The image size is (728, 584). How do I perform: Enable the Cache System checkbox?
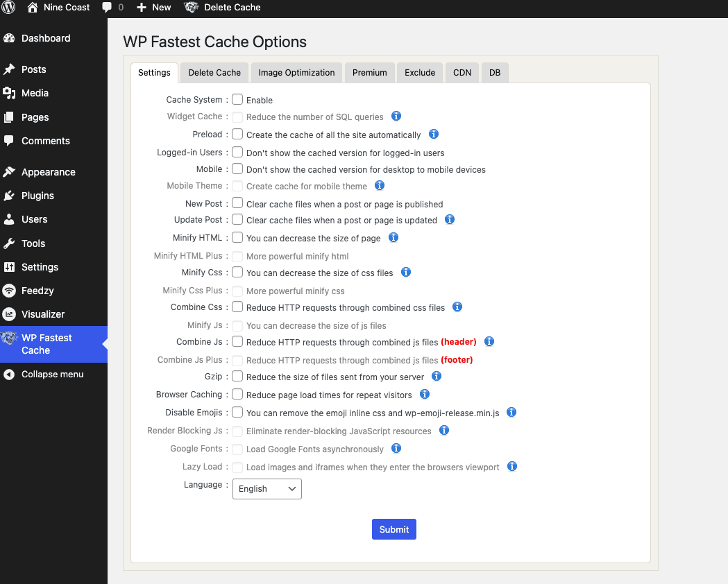tap(237, 100)
